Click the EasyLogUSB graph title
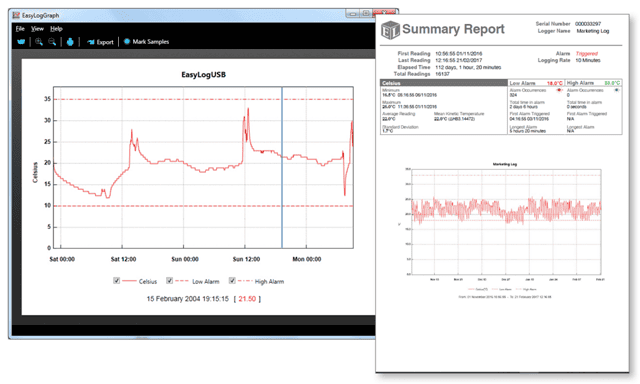The width and height of the screenshot is (640, 384). point(203,75)
